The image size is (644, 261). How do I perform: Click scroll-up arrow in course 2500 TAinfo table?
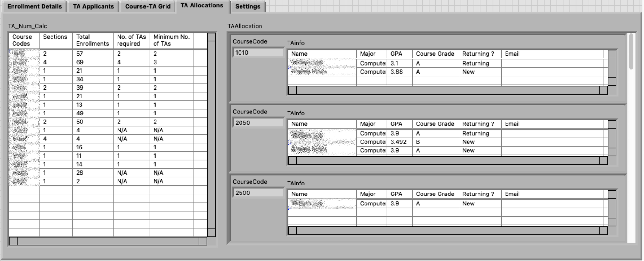pyautogui.click(x=612, y=194)
